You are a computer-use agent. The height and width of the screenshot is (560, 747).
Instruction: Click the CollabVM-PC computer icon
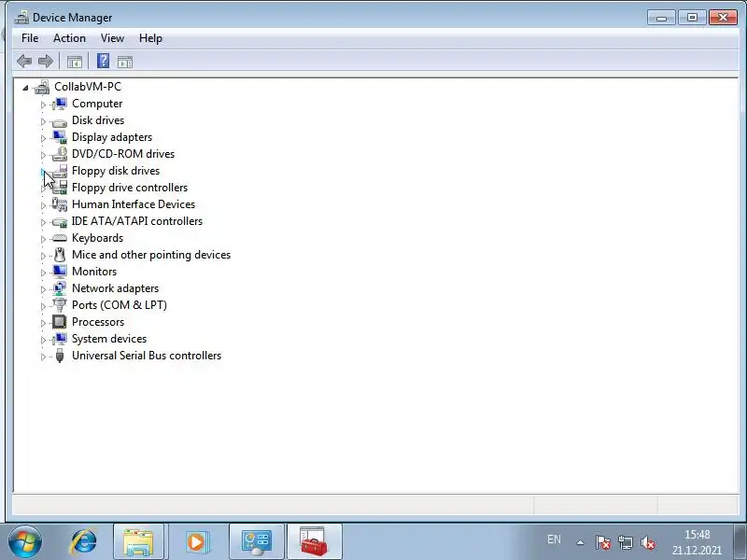click(x=42, y=87)
